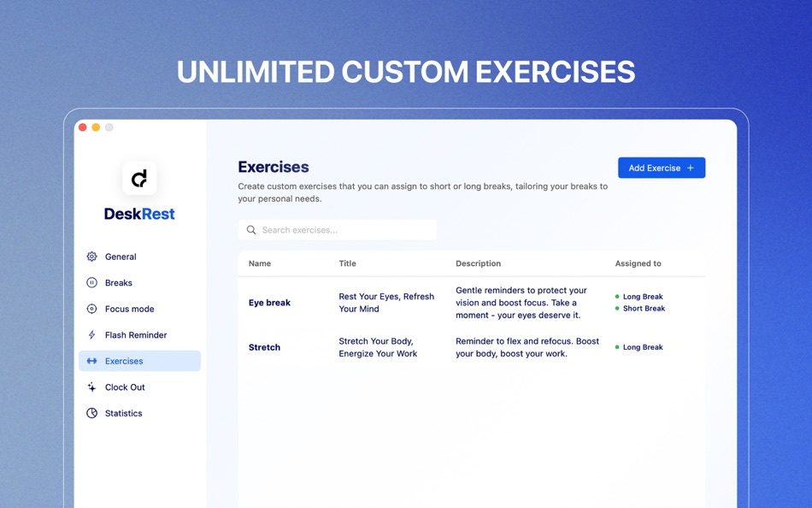
Task: Click the Title column header
Action: click(348, 263)
